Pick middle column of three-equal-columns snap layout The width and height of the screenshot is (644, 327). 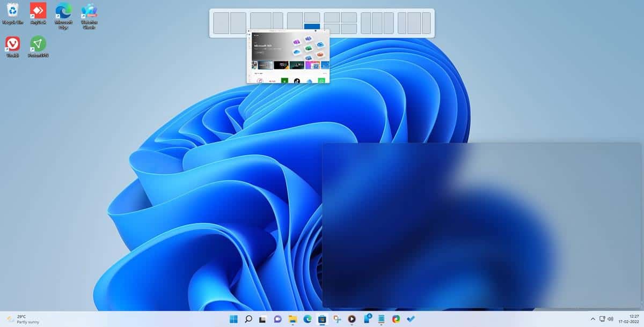(377, 23)
